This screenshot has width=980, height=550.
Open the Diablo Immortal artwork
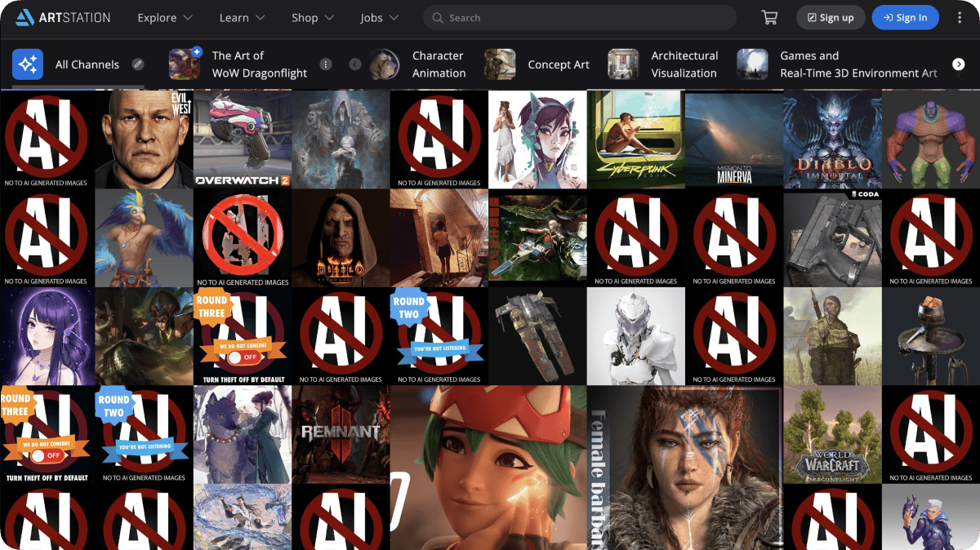[x=832, y=140]
